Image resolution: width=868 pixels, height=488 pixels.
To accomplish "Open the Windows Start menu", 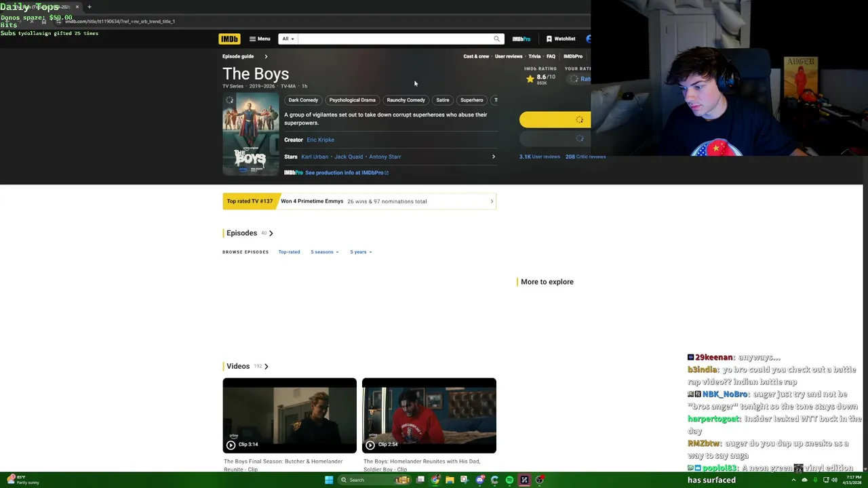I will click(329, 480).
